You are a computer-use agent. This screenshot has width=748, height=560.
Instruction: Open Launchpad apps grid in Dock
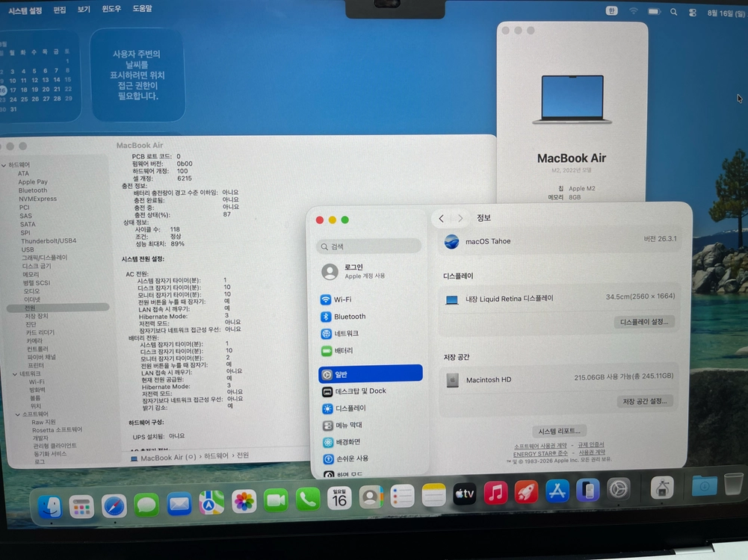coord(81,507)
